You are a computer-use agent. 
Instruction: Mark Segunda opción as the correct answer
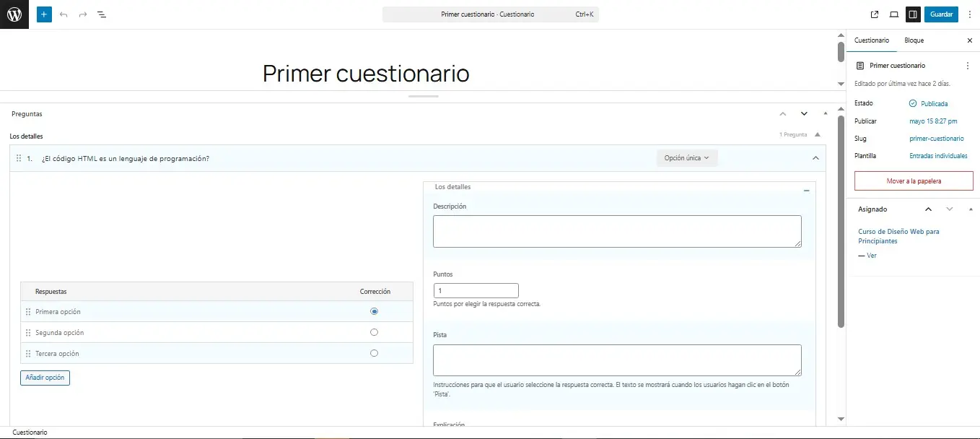pos(374,332)
